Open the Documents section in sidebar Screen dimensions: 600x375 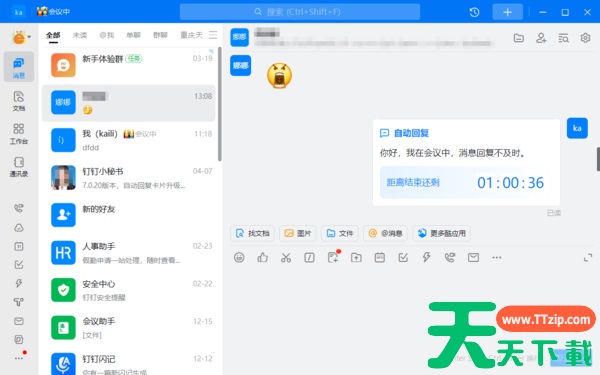(18, 101)
